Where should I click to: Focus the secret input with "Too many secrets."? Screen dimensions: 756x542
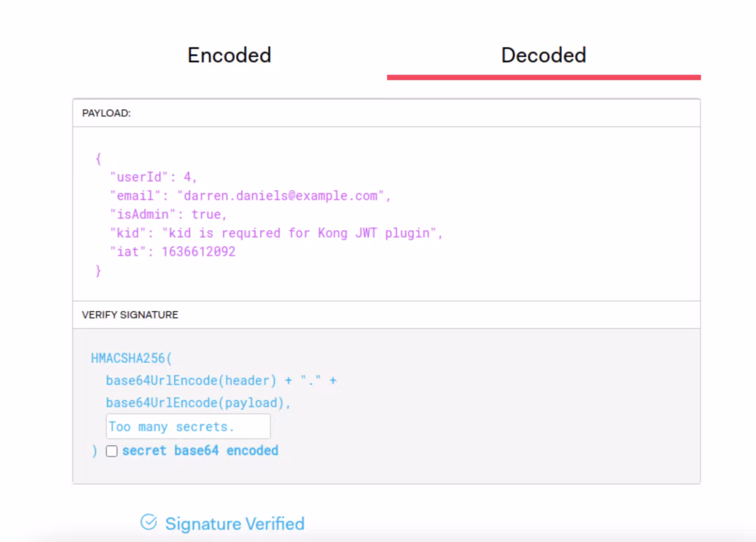[188, 427]
